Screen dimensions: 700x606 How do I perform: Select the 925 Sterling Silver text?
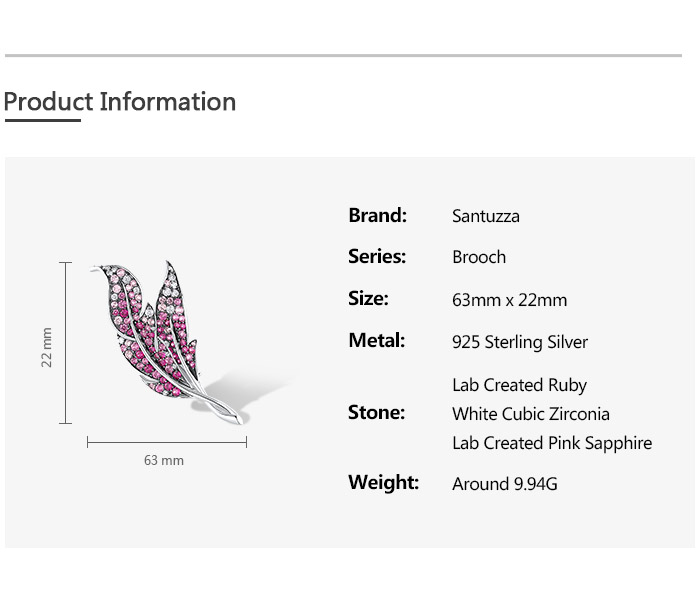tap(520, 342)
